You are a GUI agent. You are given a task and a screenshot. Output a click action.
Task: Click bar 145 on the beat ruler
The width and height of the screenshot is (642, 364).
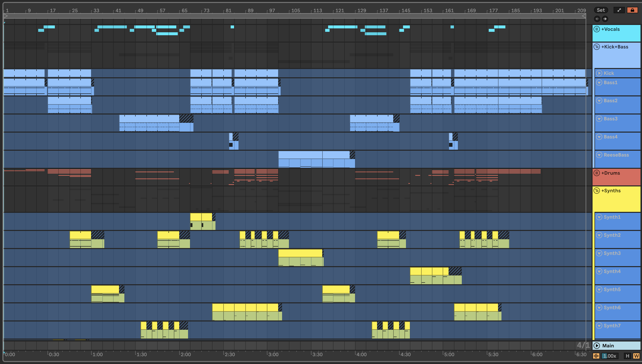point(405,11)
